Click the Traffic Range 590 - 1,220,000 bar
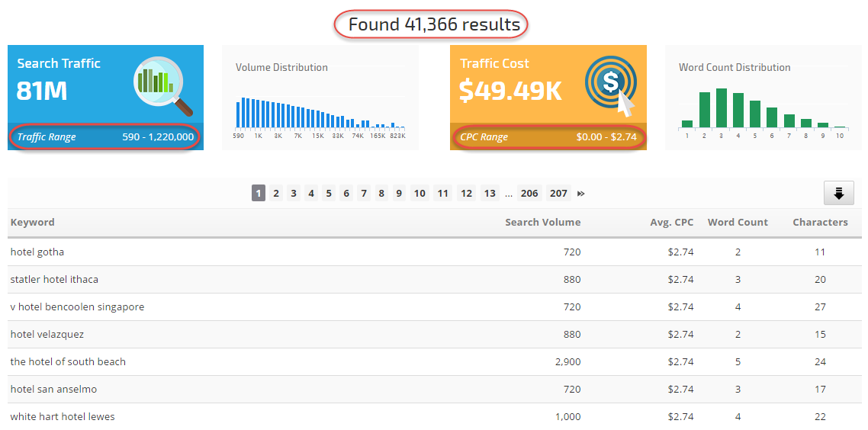868x430 pixels. (x=105, y=137)
